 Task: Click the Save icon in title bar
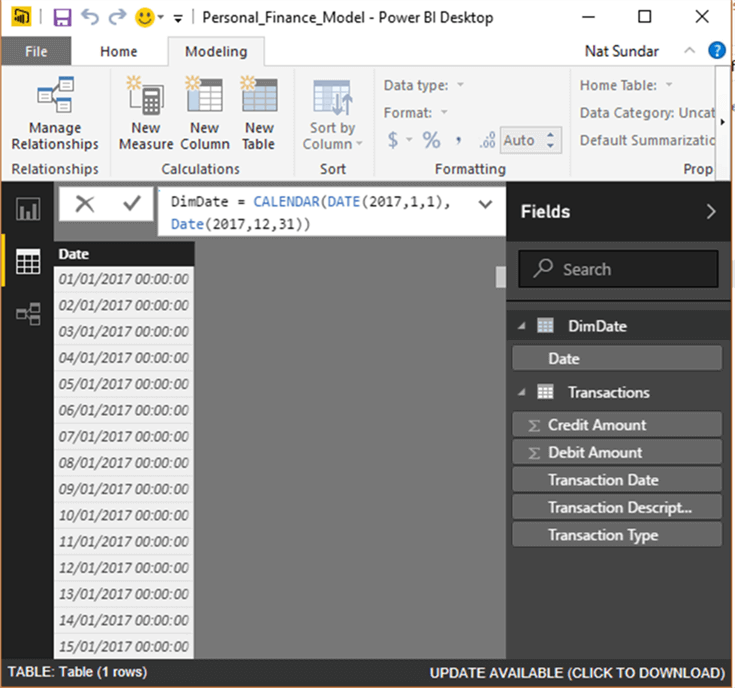click(62, 17)
